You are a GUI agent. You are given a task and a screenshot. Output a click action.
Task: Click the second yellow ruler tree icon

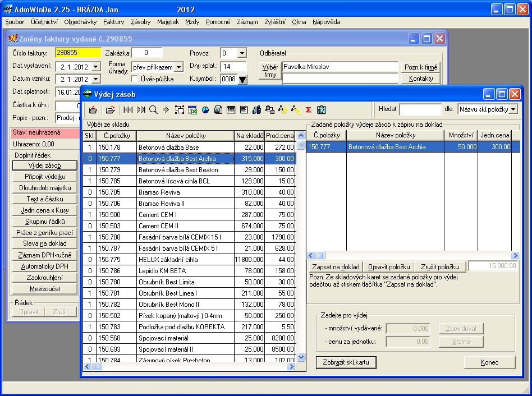[x=296, y=110]
